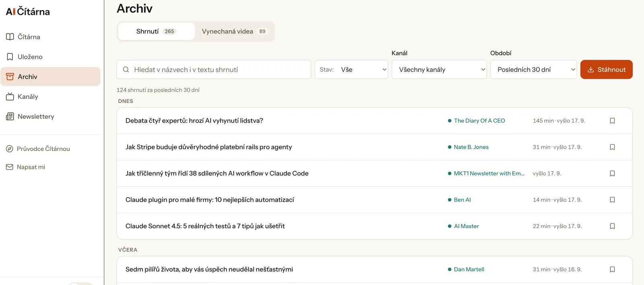The height and width of the screenshot is (285, 644).
Task: Open Kanály from the sidebar
Action: [50, 96]
